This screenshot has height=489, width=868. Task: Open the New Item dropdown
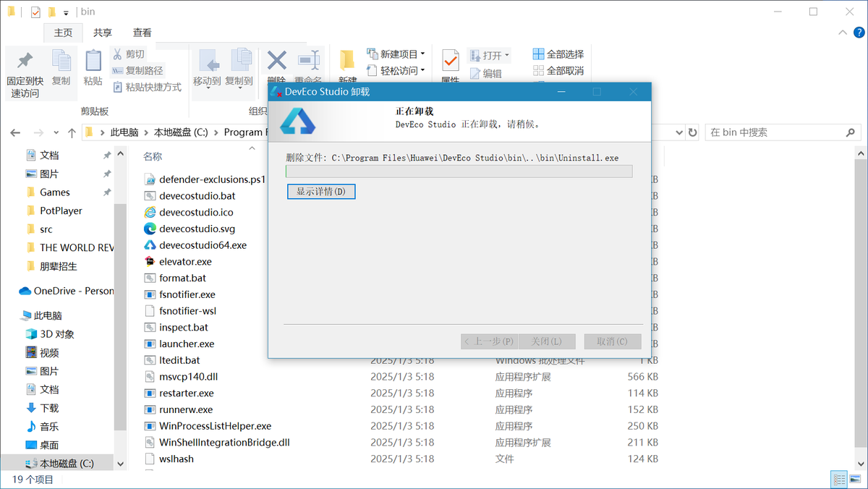pos(396,54)
